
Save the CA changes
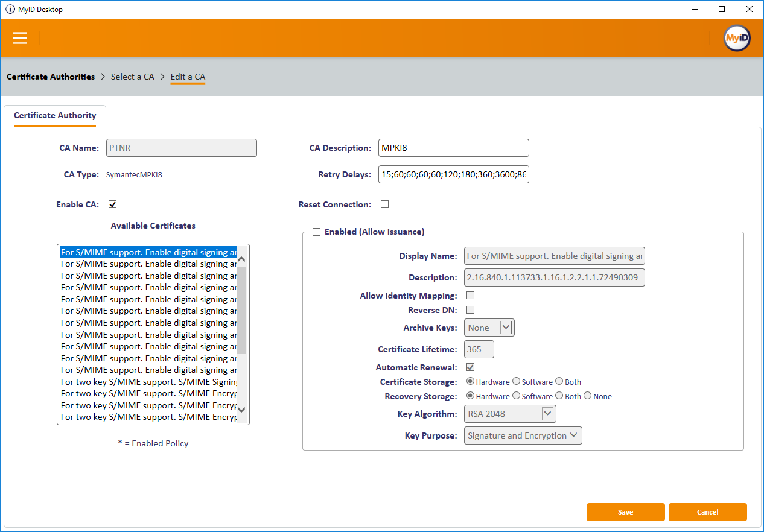(x=626, y=512)
